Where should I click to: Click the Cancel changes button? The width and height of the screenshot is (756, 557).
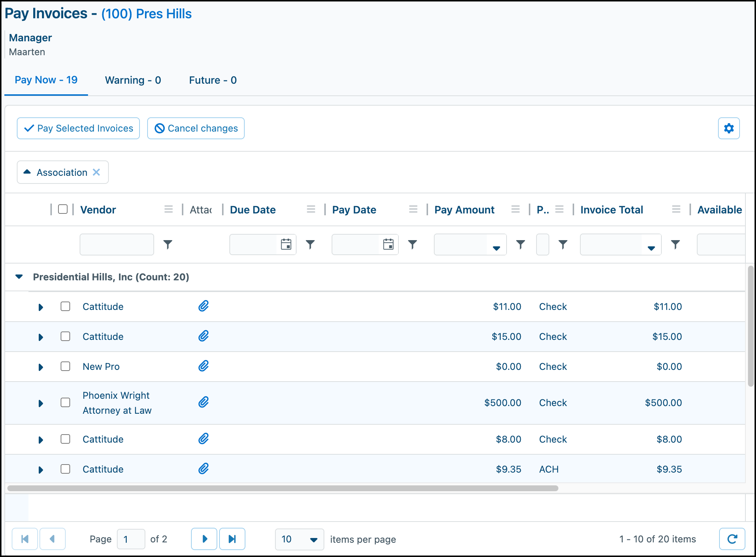[196, 128]
